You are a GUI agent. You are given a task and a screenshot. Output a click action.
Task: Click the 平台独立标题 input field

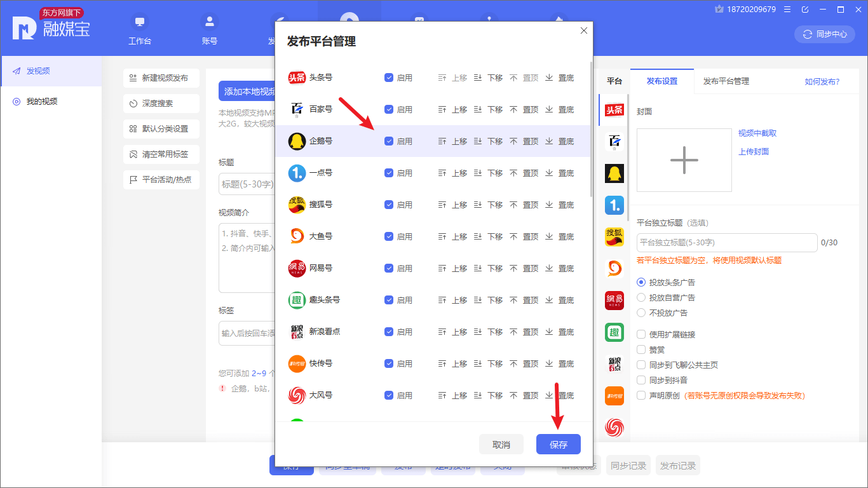coord(727,243)
